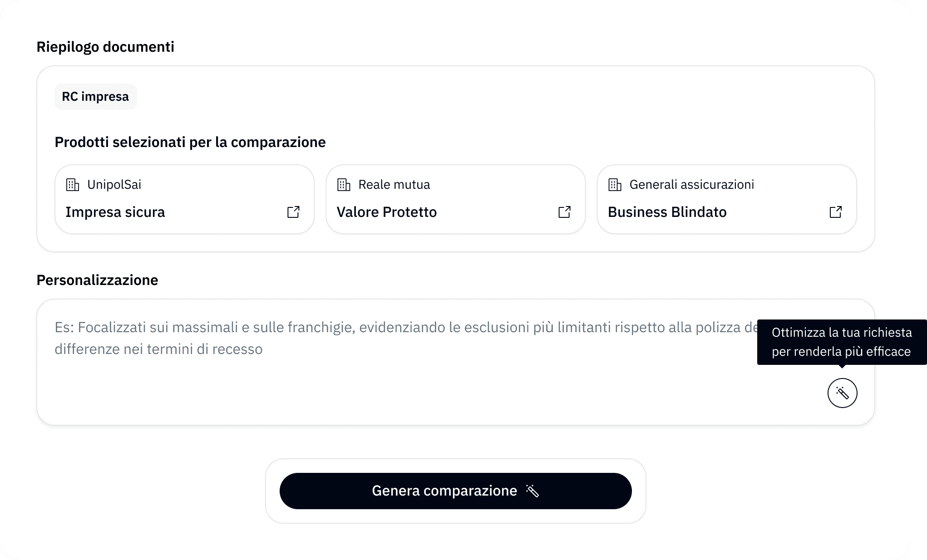Click the UnipolSai product name Impresa sicura
Image resolution: width=927 pixels, height=560 pixels.
[x=115, y=212]
